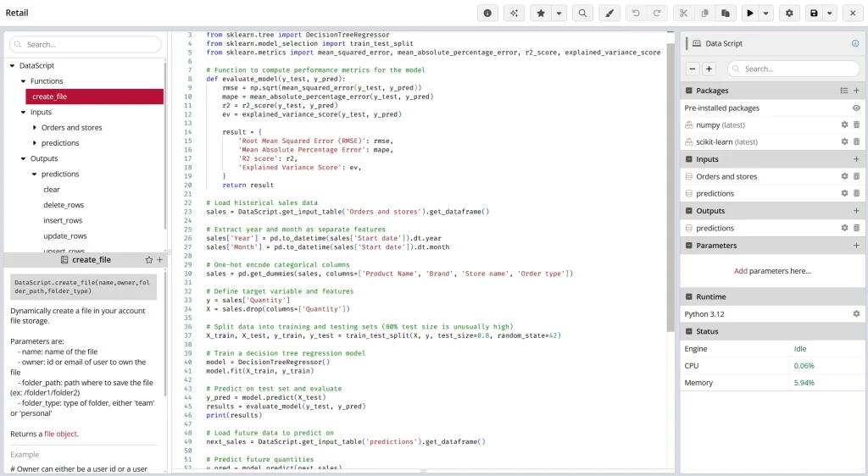Open gear for predictions under the Inputs section
The height and width of the screenshot is (476, 868).
pyautogui.click(x=845, y=193)
